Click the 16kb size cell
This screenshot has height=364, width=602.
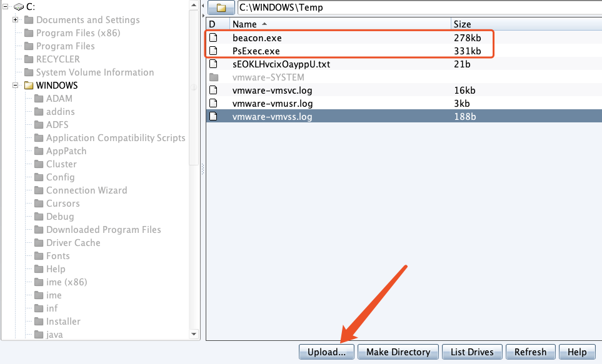tap(464, 91)
